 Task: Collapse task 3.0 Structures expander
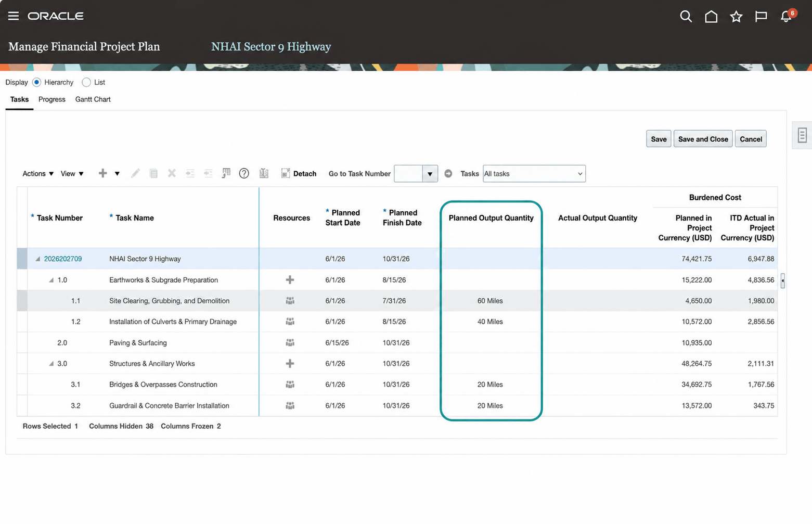pos(51,364)
